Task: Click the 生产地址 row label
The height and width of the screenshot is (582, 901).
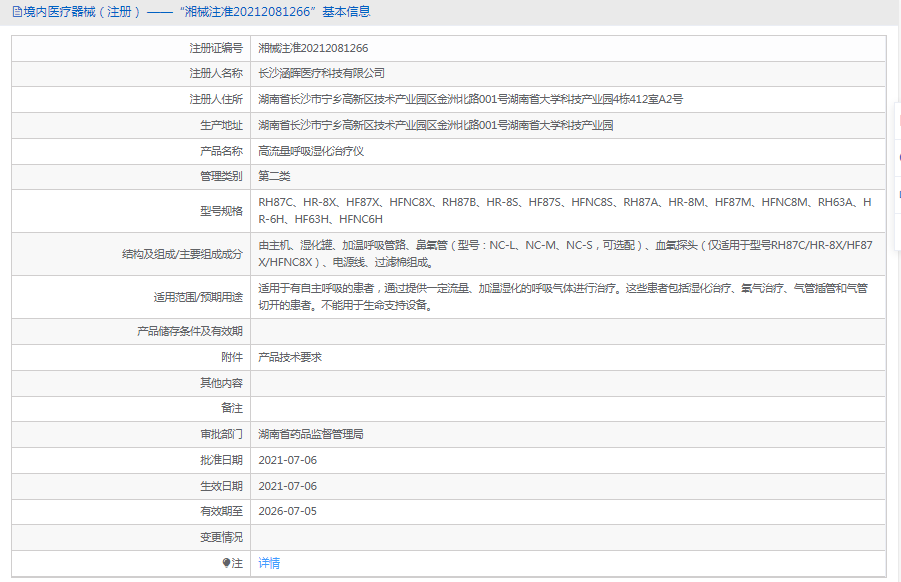Action: 221,125
